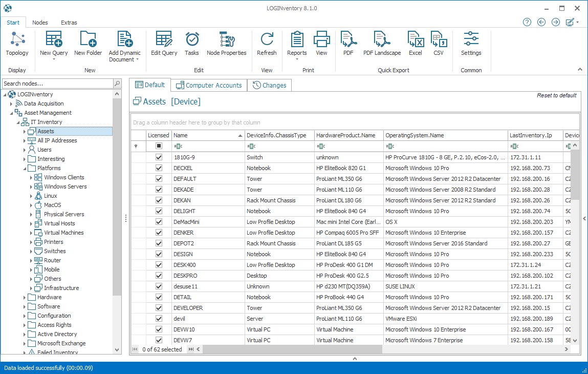This screenshot has height=374, width=588.
Task: Click Add Dynamic Document
Action: 125,47
